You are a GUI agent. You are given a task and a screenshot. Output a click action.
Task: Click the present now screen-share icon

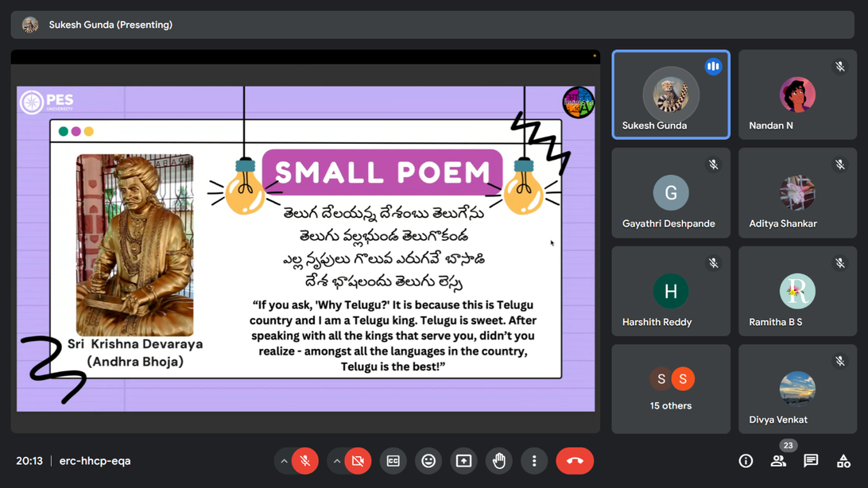[x=463, y=461]
